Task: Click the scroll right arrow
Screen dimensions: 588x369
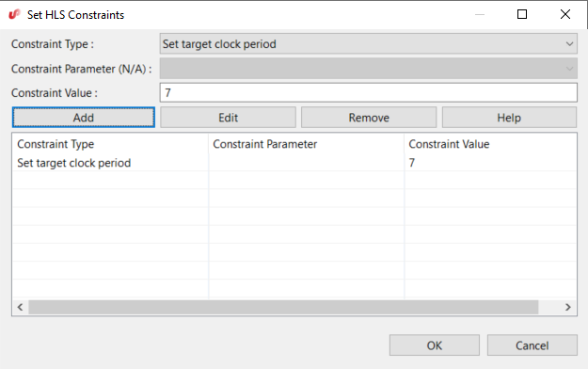Action: pyautogui.click(x=567, y=307)
